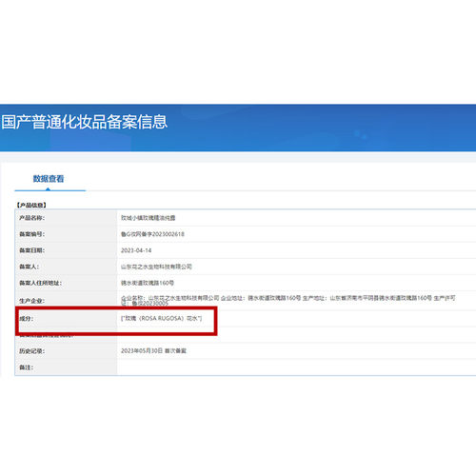Click the 成分 row label

26,318
